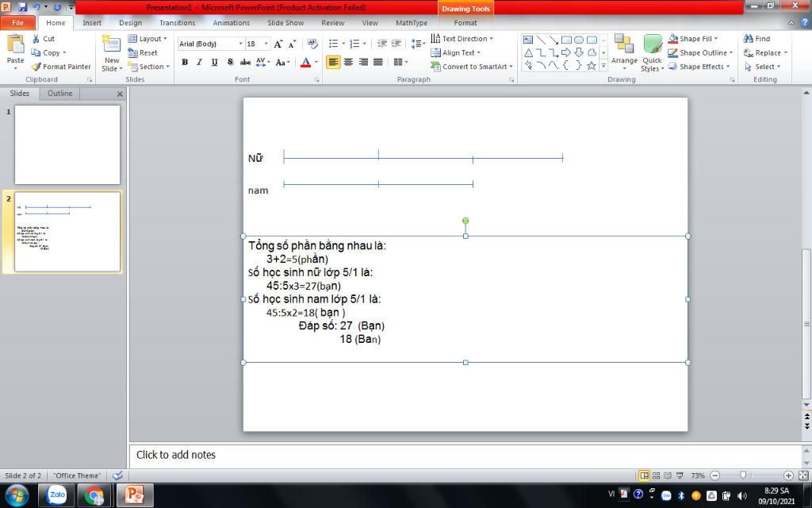
Task: Click the Cut scissors button
Action: click(x=43, y=39)
